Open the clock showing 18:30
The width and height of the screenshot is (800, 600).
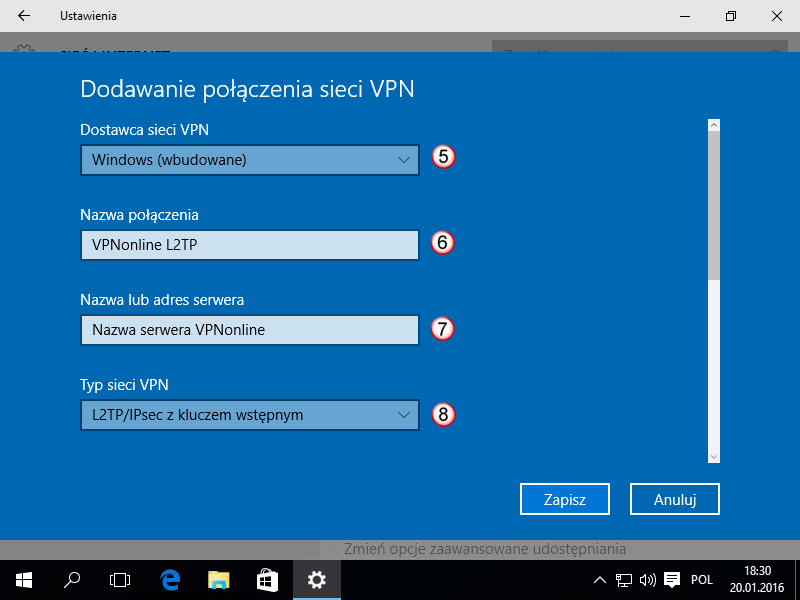point(757,580)
